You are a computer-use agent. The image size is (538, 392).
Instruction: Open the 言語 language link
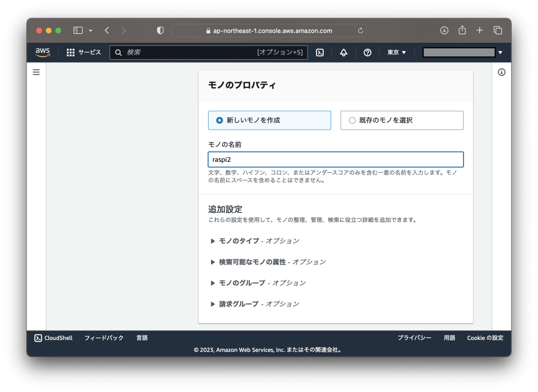pos(142,338)
